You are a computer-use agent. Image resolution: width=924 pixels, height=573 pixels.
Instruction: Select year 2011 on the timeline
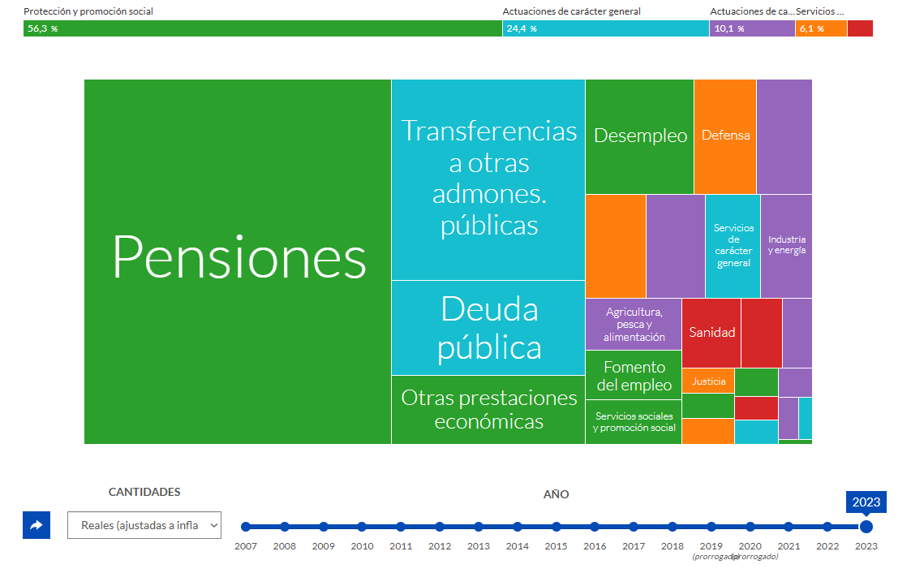tap(401, 527)
